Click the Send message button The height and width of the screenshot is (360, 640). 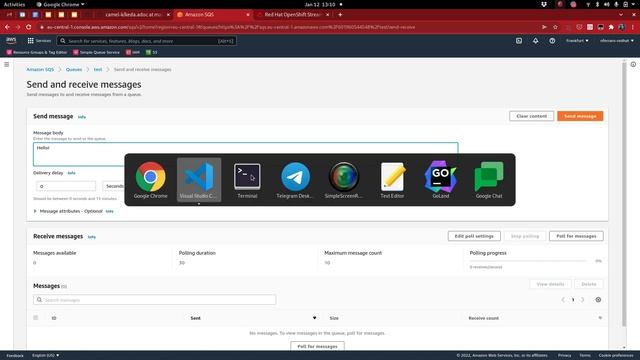pyautogui.click(x=580, y=116)
